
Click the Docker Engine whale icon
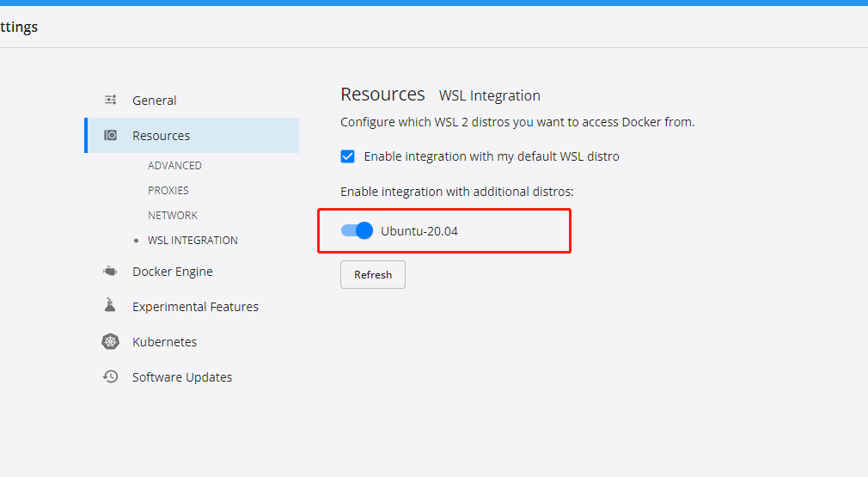[110, 272]
